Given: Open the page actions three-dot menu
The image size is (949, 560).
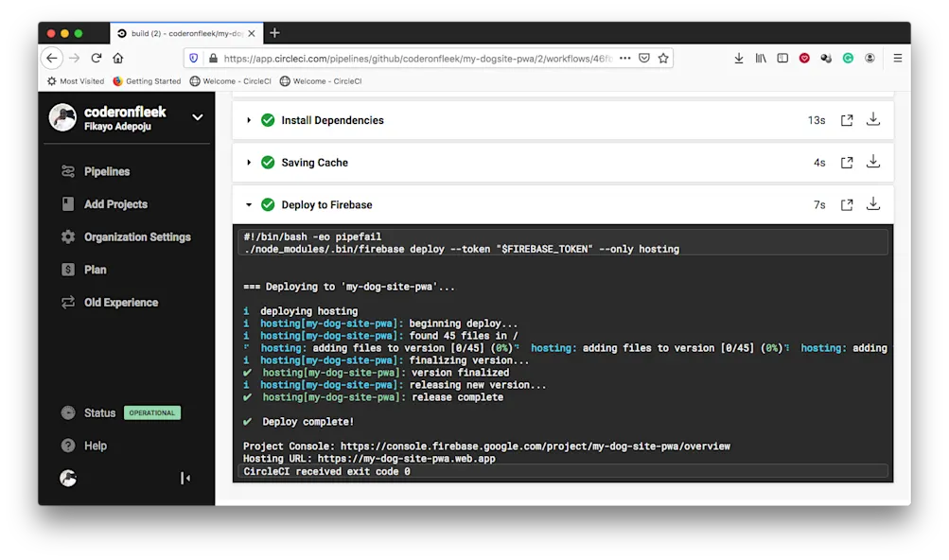Looking at the screenshot, I should (625, 58).
